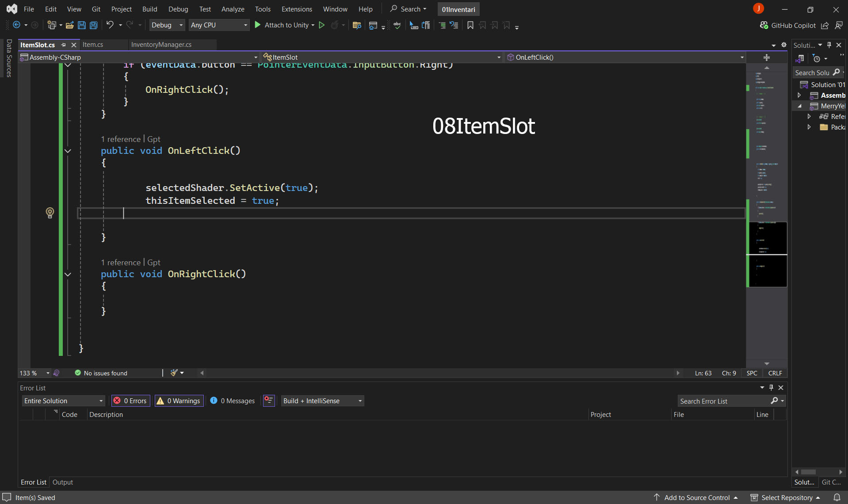
Task: Toggle the 0 Messages filter
Action: click(233, 401)
